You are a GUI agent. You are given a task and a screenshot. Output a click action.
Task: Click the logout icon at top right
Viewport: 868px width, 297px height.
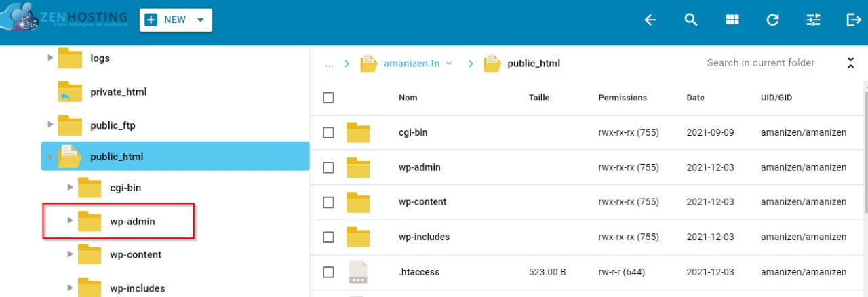(x=854, y=20)
